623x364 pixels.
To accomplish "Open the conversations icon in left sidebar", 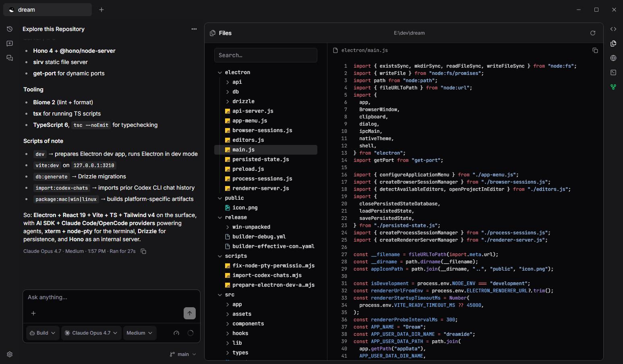I will (x=10, y=58).
